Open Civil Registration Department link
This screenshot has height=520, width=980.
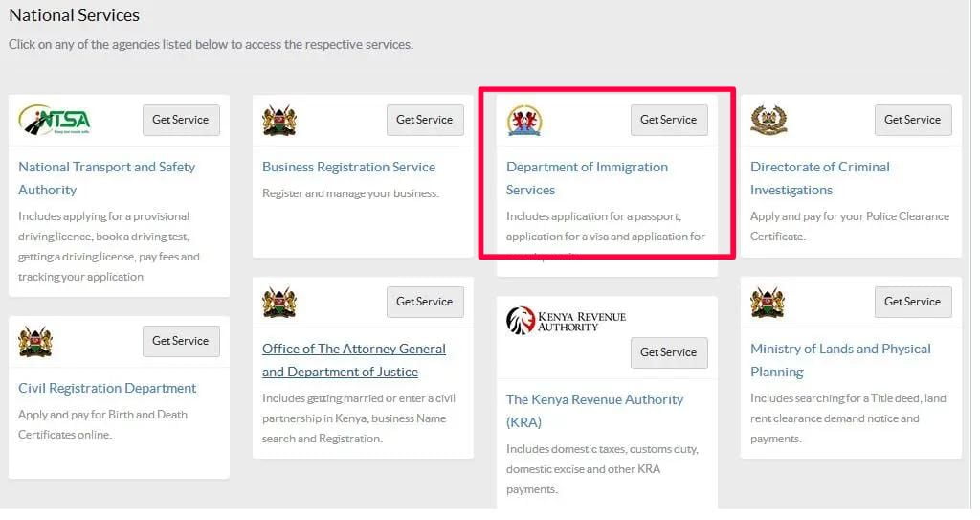coord(107,388)
